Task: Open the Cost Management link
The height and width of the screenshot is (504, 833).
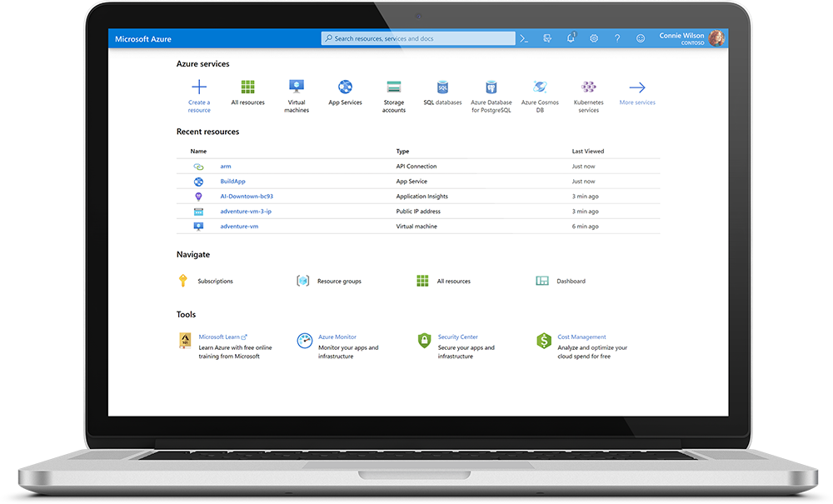Action: coord(581,337)
